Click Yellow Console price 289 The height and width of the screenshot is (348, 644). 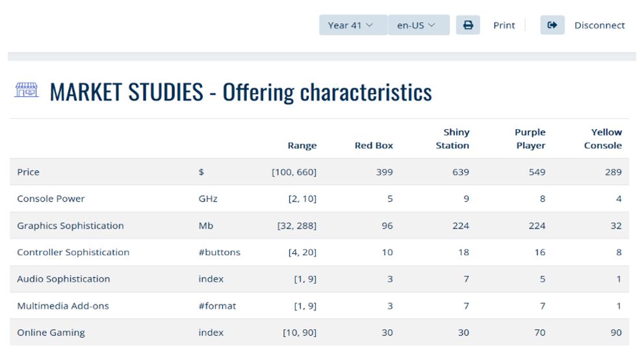tap(613, 172)
